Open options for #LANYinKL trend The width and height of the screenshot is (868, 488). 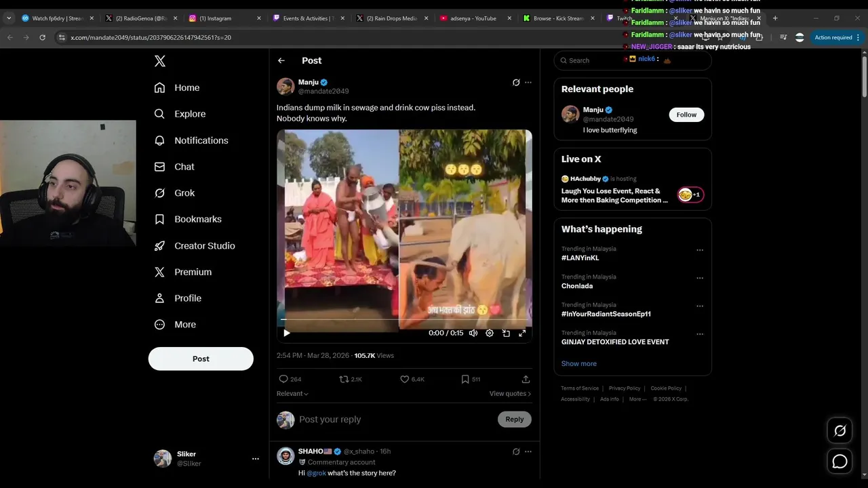point(700,250)
